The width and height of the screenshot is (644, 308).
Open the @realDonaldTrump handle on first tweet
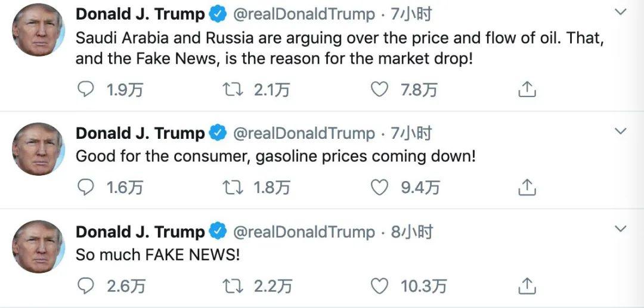[304, 14]
